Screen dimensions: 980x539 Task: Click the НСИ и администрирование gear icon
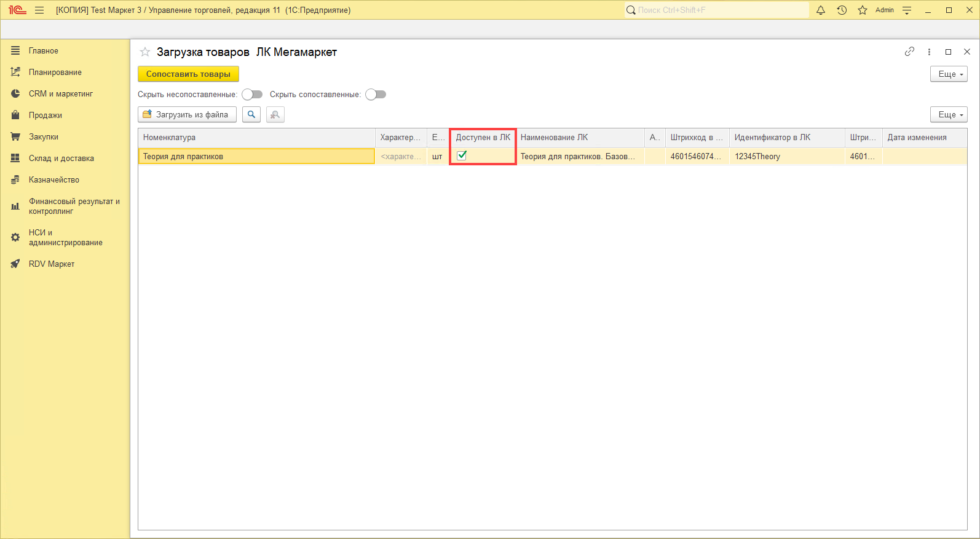[x=15, y=237]
